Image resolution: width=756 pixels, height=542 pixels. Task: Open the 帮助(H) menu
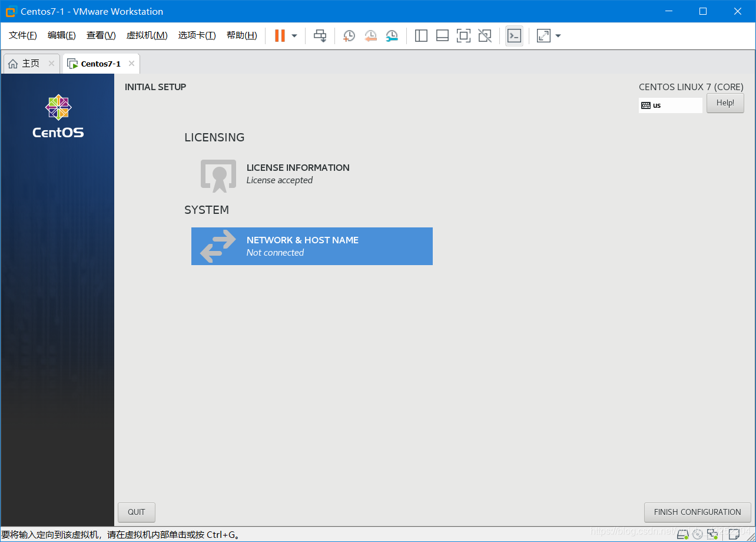click(x=242, y=35)
